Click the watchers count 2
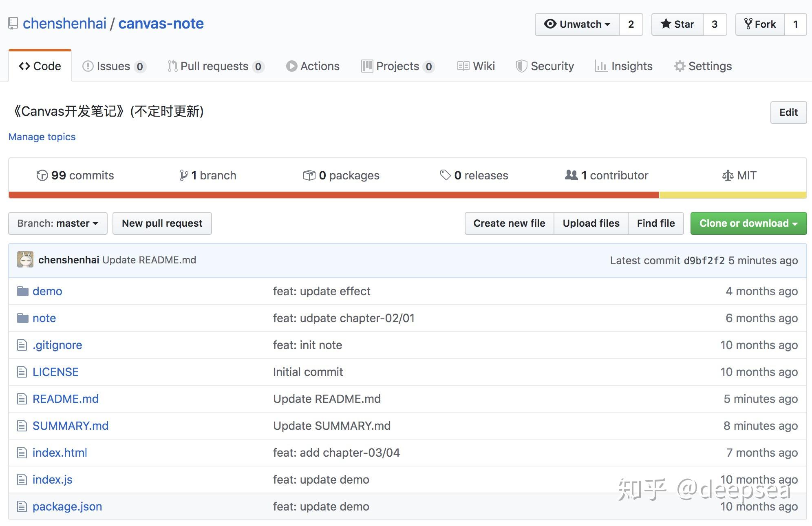812x526 pixels. [631, 24]
